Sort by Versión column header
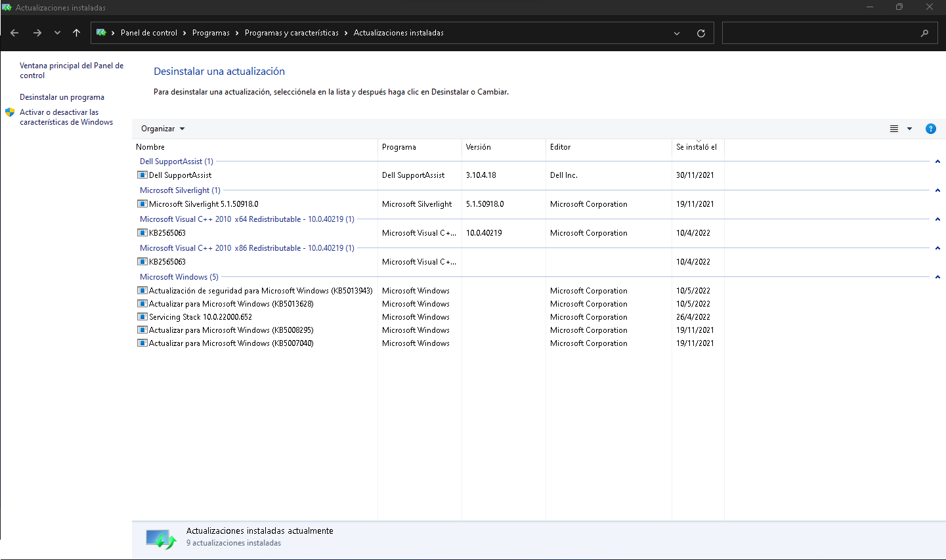Viewport: 946px width, 560px height. [x=504, y=147]
